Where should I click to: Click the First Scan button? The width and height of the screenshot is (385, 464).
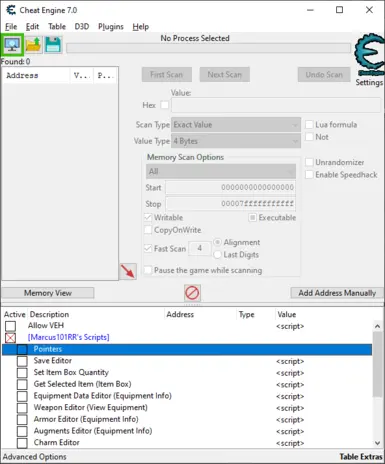pos(167,75)
